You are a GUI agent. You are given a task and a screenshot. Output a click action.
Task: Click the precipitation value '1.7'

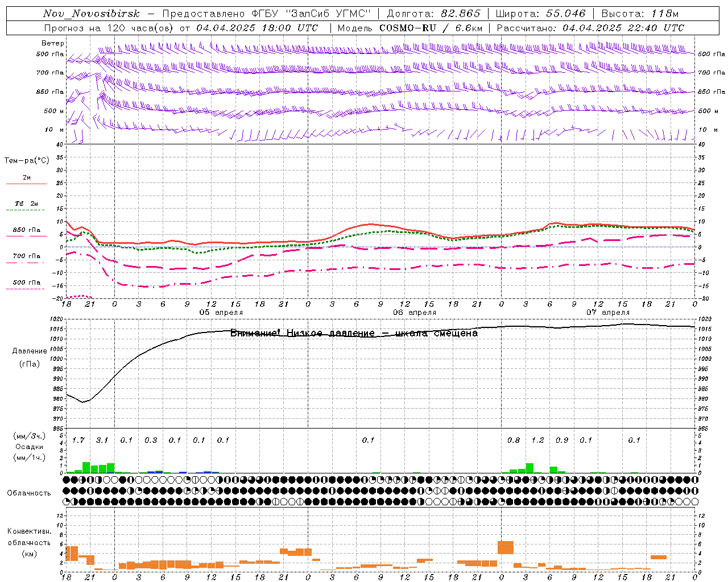point(78,440)
